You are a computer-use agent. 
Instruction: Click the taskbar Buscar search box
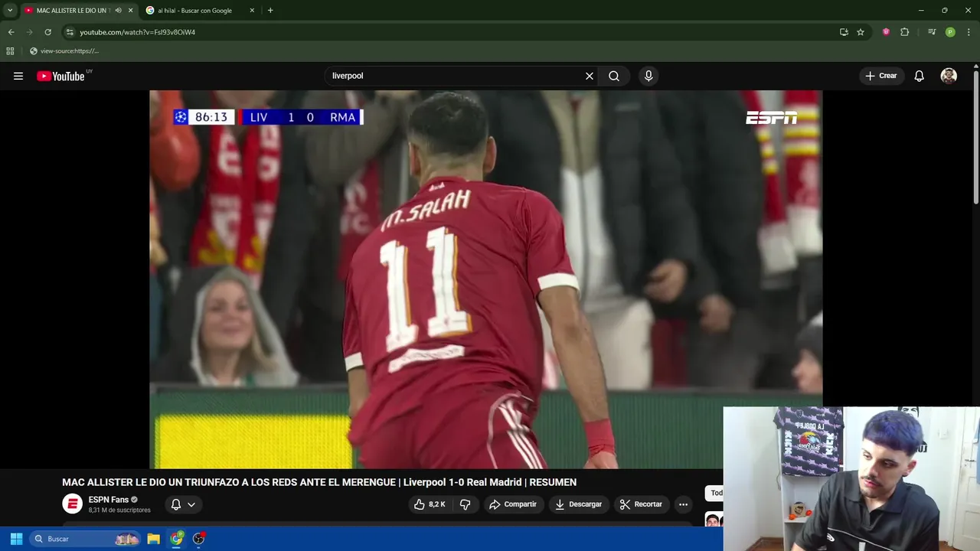click(x=86, y=539)
